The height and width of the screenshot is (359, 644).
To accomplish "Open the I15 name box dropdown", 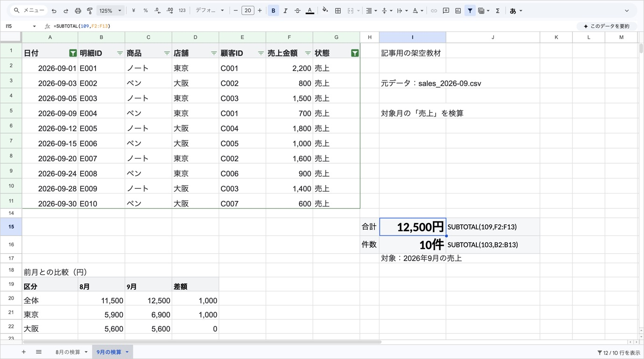I will coord(34,26).
